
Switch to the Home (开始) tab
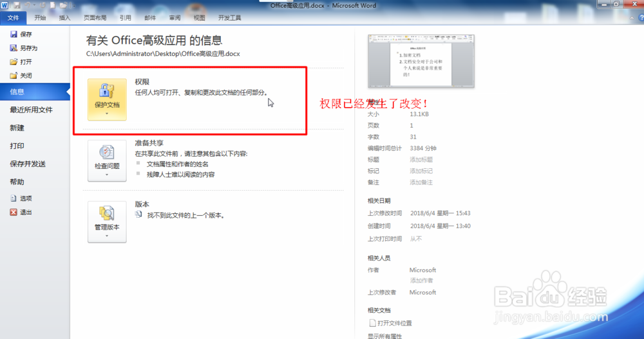point(40,17)
